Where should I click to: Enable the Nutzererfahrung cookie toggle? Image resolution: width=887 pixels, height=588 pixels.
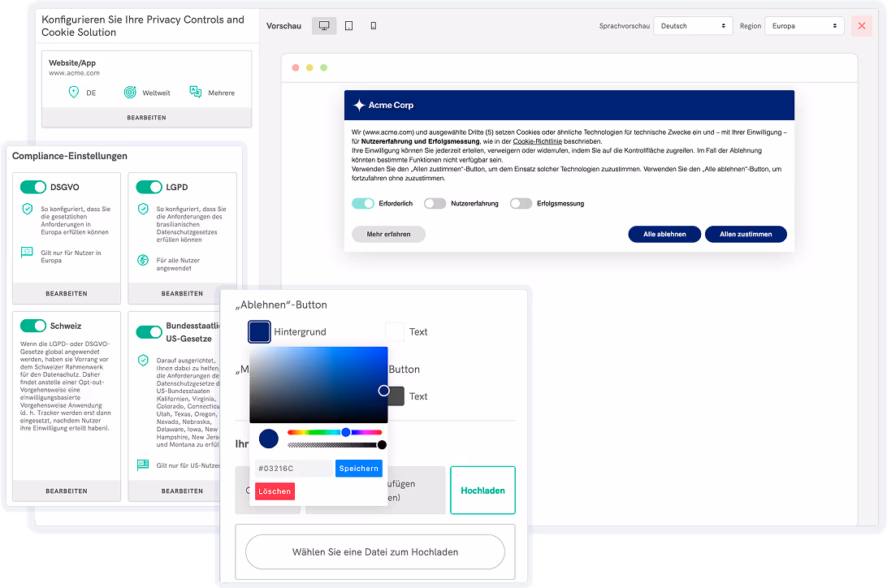click(x=435, y=204)
